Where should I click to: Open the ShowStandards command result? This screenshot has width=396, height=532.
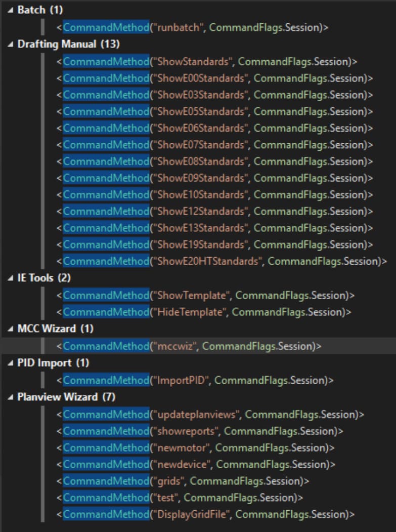(207, 62)
